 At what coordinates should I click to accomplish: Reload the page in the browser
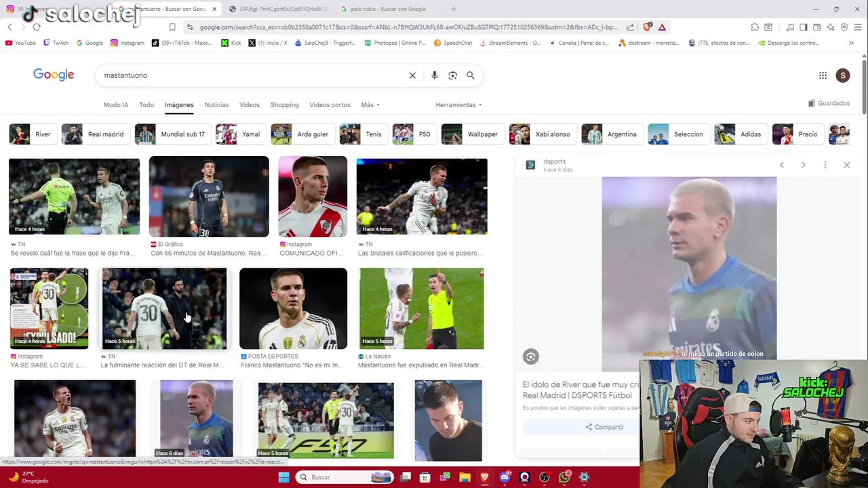(37, 27)
